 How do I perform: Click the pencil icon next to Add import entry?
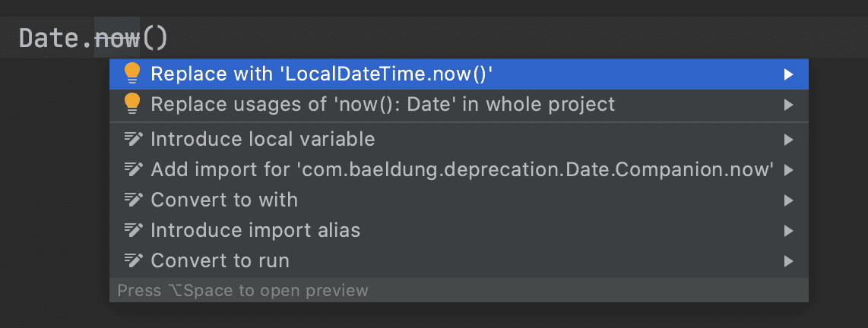click(x=134, y=170)
